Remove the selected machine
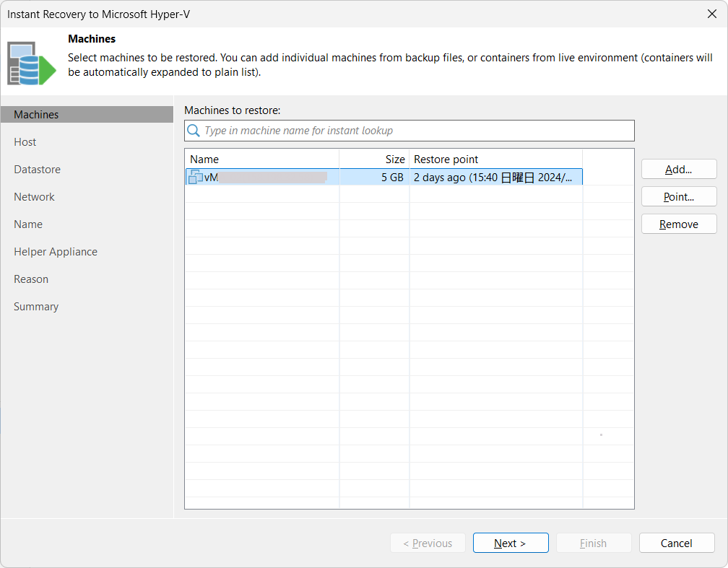 tap(679, 224)
